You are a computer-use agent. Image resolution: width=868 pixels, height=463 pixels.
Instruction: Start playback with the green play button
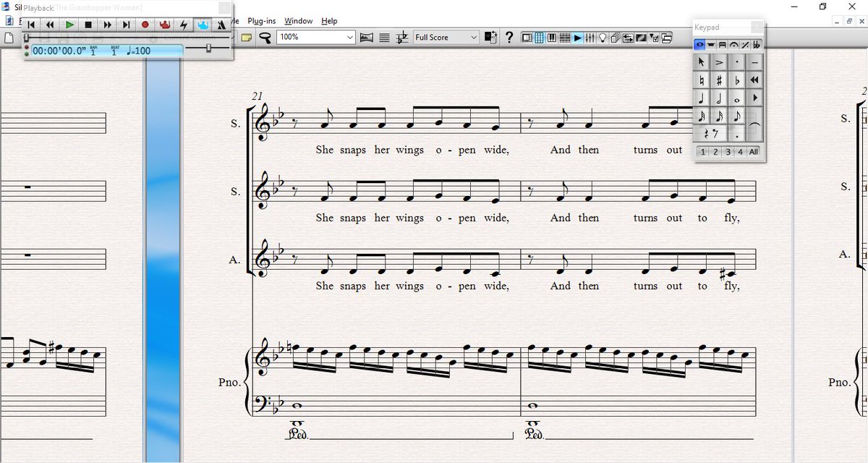pyautogui.click(x=69, y=24)
